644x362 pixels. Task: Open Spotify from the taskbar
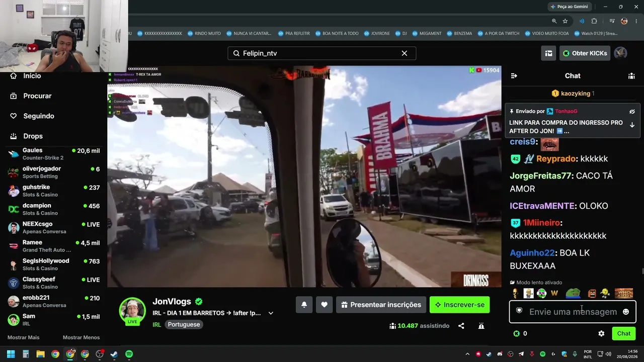[129, 354]
